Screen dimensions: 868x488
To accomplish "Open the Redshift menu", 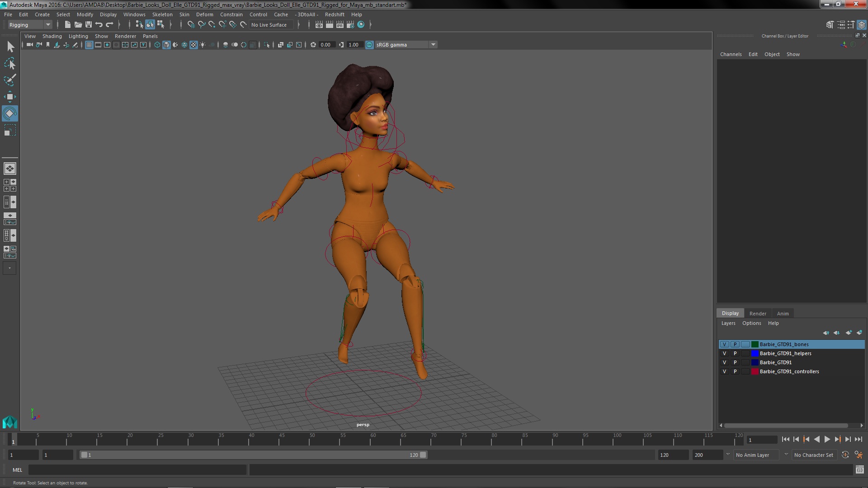I will click(335, 14).
